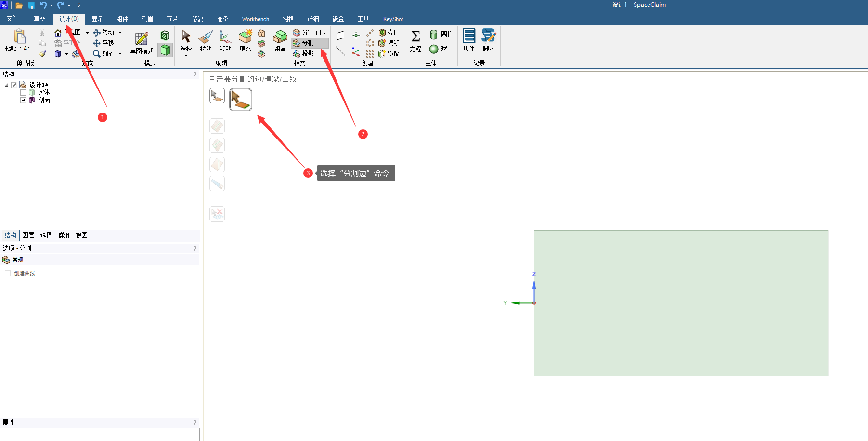
Task: Open the 脚本 (Script) recorder icon
Action: (x=489, y=40)
